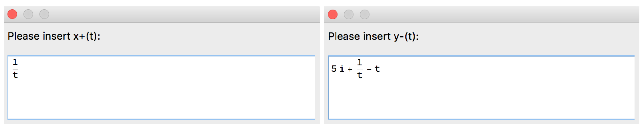644x130 pixels.
Task: Click the fraction numerator 1 in y-(t)
Action: [360, 62]
